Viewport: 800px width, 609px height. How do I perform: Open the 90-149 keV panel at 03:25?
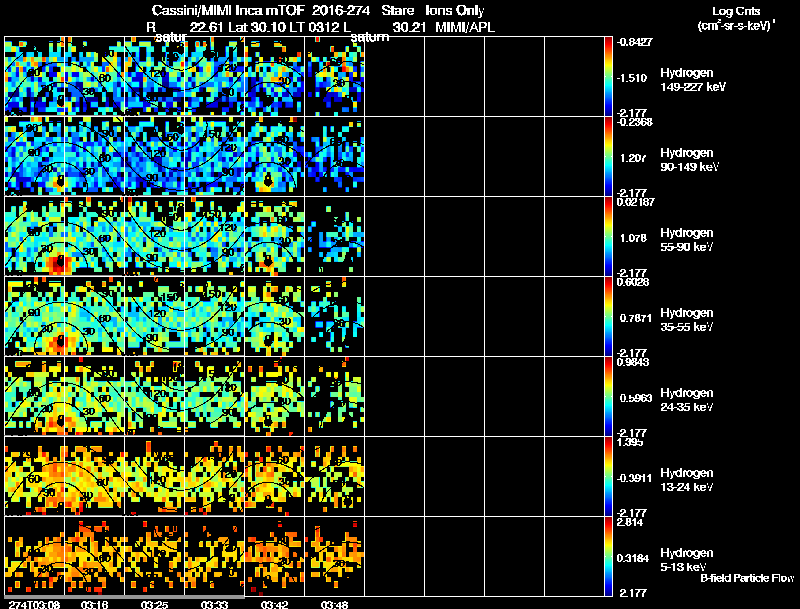click(x=155, y=156)
